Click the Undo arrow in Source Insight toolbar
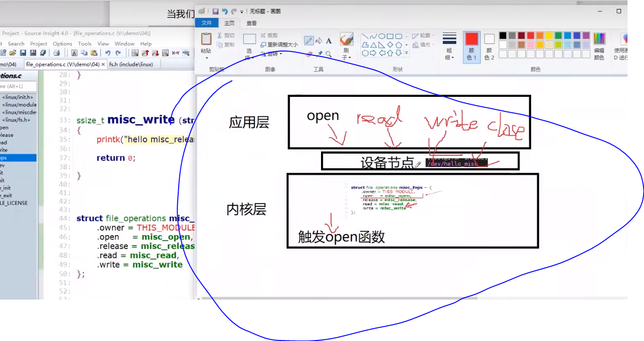The image size is (644, 341). [x=107, y=53]
